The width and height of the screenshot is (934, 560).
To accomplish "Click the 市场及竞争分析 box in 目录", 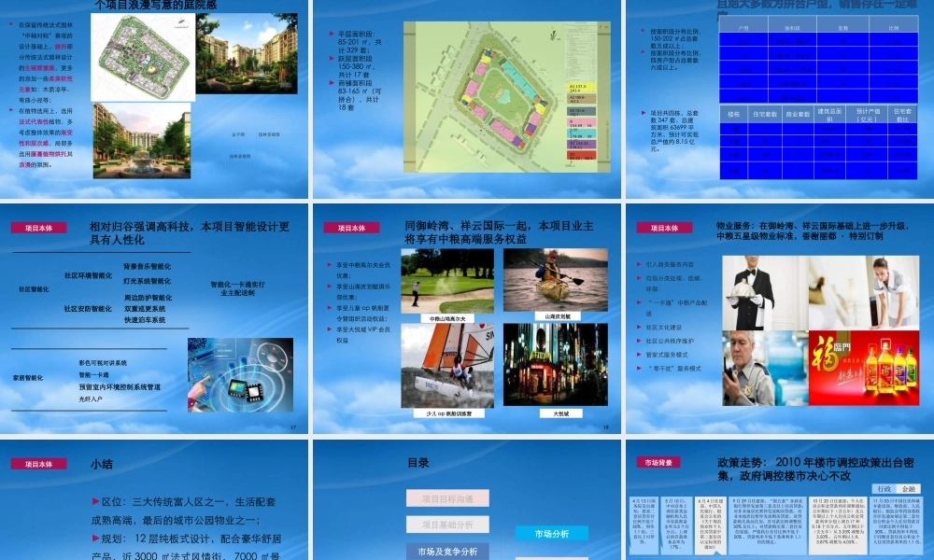I will (x=447, y=552).
